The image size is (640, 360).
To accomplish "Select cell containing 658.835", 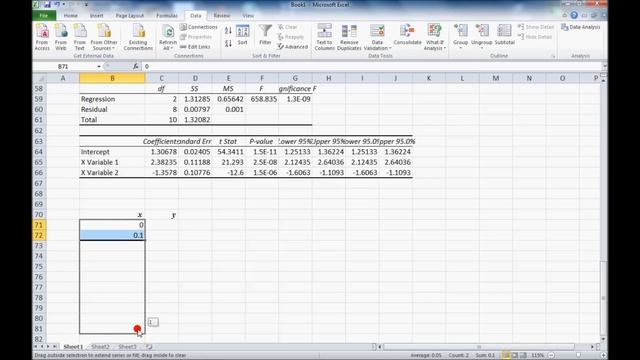I will pyautogui.click(x=262, y=99).
